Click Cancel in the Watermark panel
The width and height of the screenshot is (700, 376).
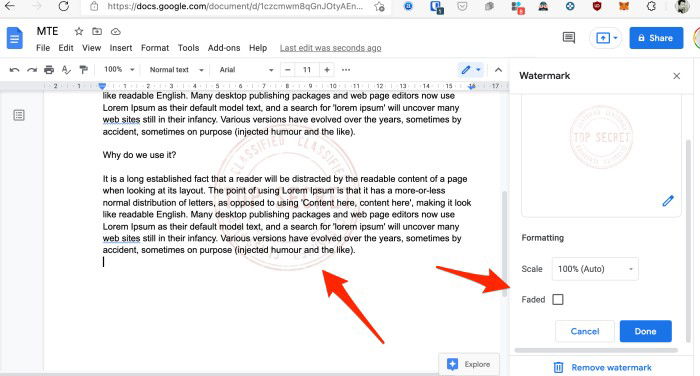click(585, 331)
